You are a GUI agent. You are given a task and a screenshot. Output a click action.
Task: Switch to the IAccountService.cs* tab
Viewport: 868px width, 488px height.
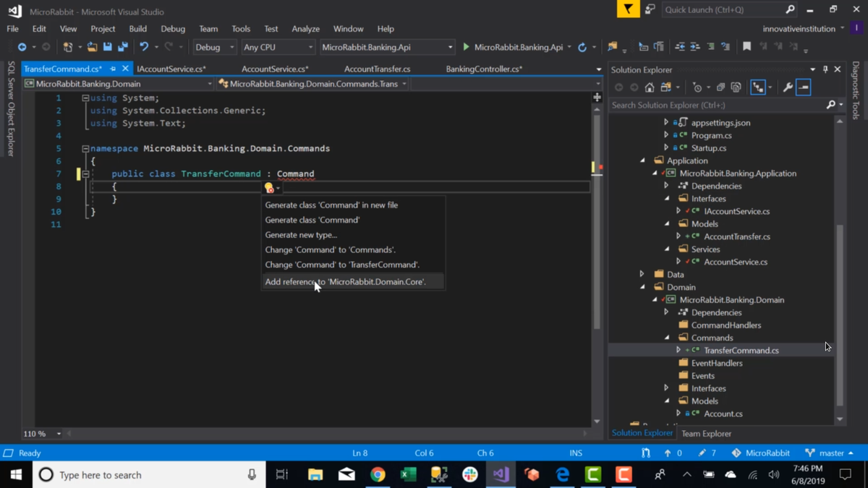pyautogui.click(x=171, y=69)
